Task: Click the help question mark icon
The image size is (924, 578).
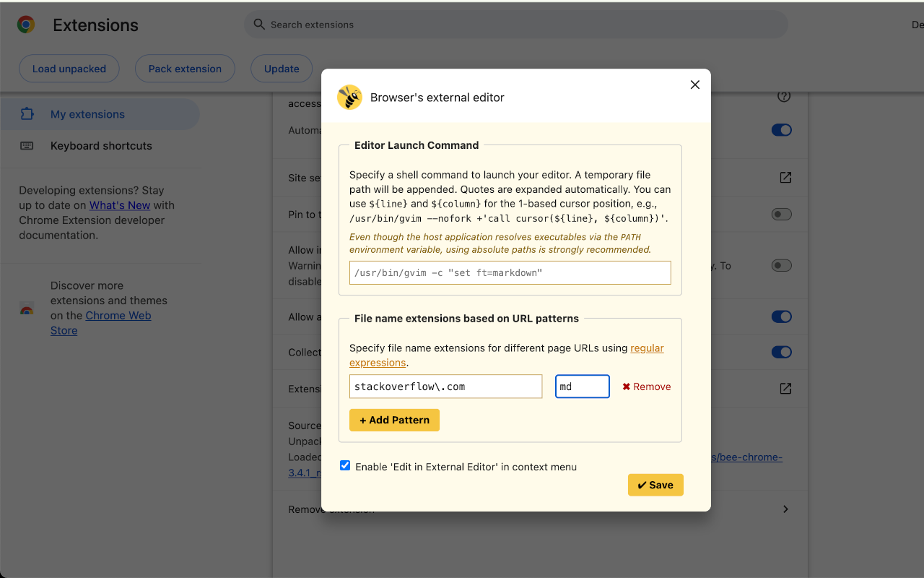Action: click(x=784, y=96)
